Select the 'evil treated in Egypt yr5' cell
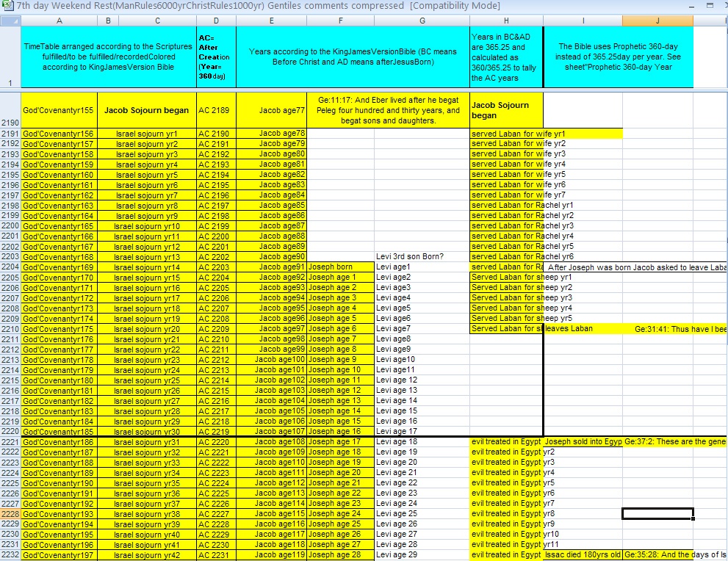 (x=506, y=482)
